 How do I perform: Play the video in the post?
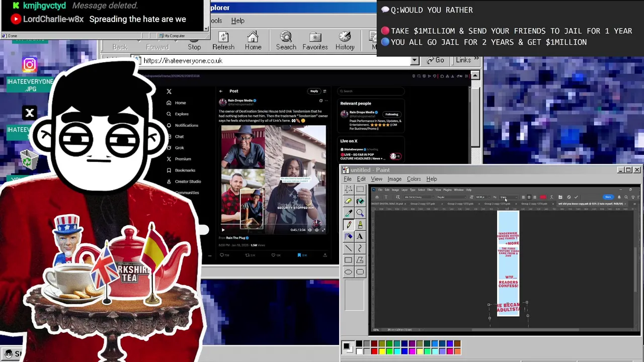pos(223,230)
